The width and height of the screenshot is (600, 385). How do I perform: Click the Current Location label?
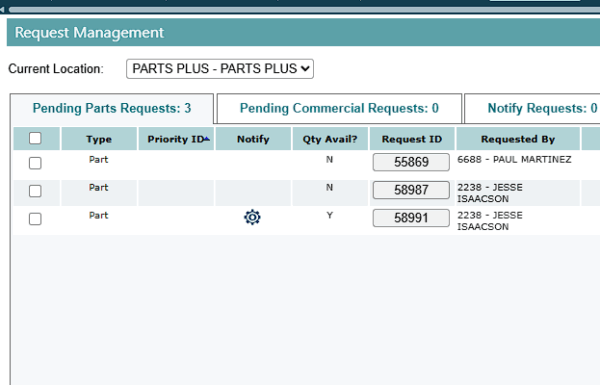coord(56,69)
